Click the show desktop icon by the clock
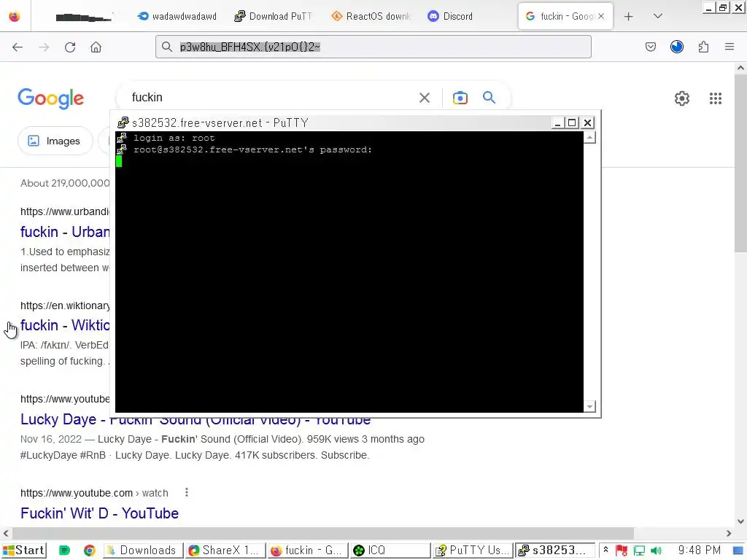This screenshot has width=747, height=560. pyautogui.click(x=738, y=551)
